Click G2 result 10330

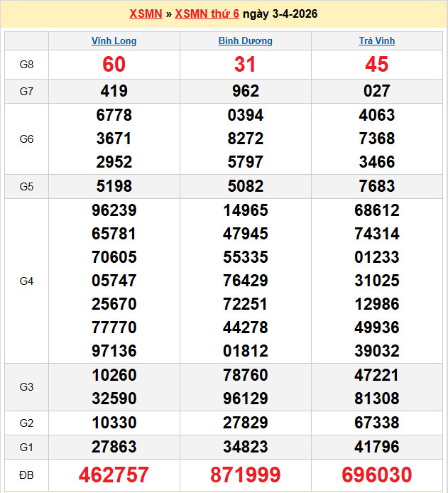[114, 423]
